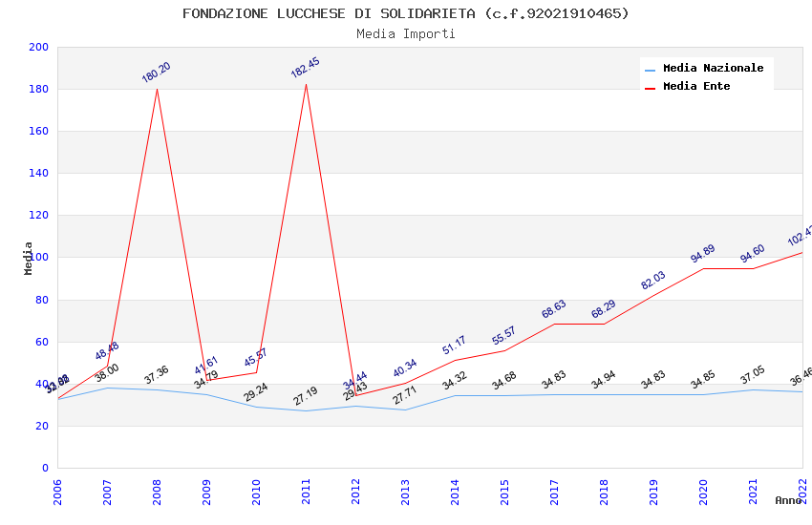Screen dimensions: 812x525
Task: Click the 40.34 data label
Action: coord(405,368)
